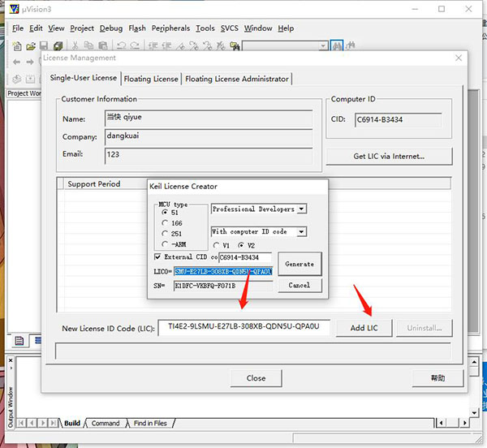Click the Cut scissors icon

coord(75,46)
